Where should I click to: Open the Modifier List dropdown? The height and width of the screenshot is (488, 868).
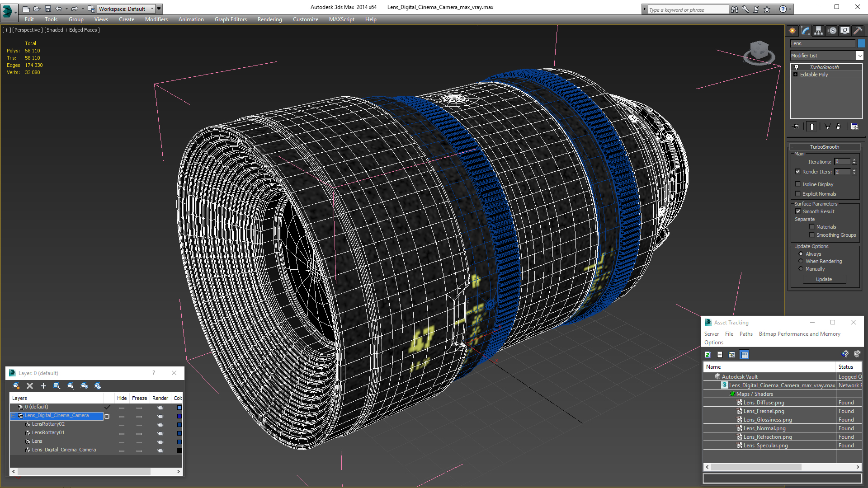(859, 56)
